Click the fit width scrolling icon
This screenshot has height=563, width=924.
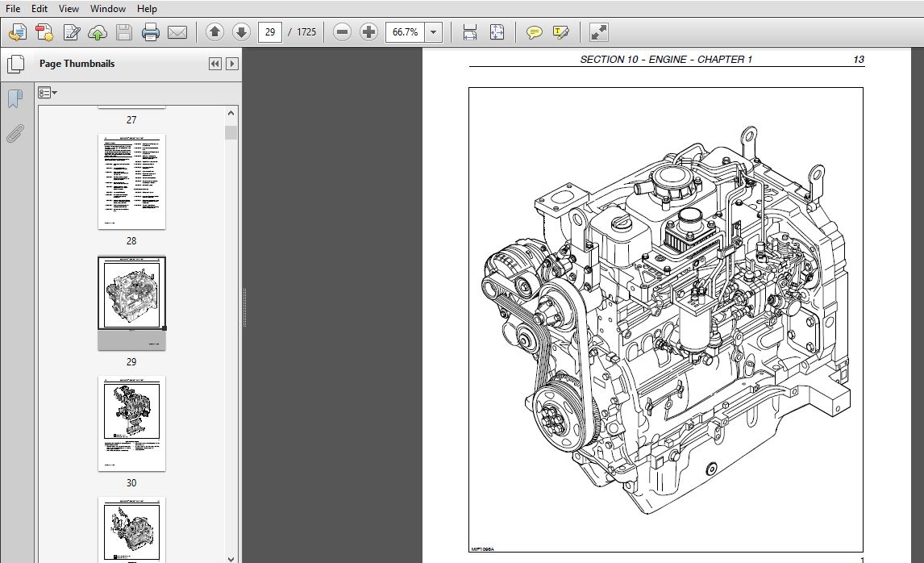tap(470, 31)
